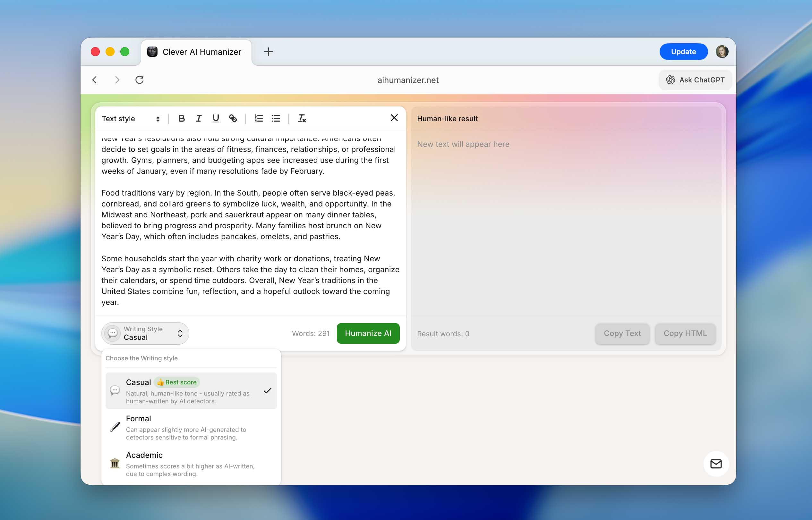Open the Writing Style Casual selector

point(145,333)
